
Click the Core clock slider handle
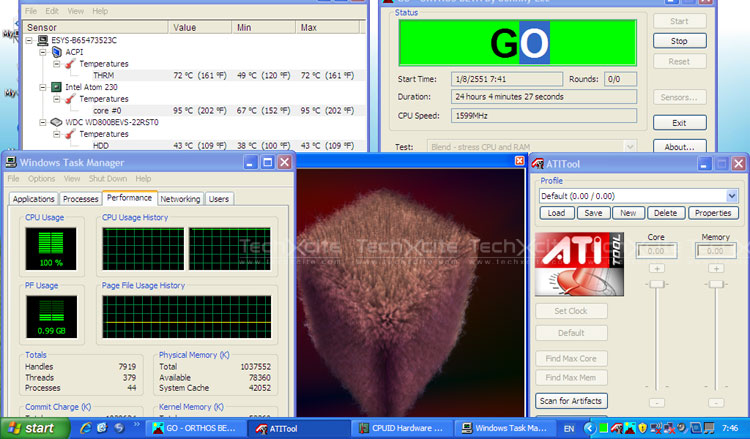(x=657, y=284)
